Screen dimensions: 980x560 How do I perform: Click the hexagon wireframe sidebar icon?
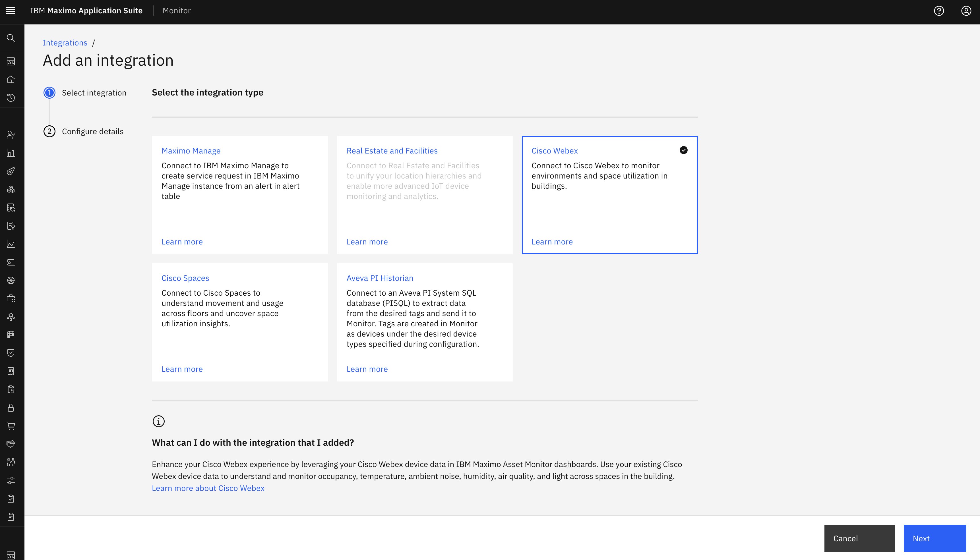(x=11, y=280)
